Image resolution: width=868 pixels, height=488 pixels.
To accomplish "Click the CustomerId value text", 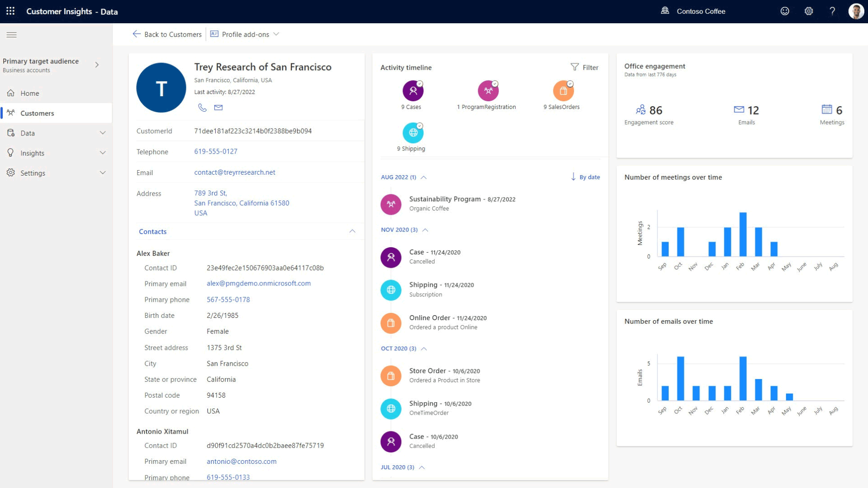I will coord(253,131).
